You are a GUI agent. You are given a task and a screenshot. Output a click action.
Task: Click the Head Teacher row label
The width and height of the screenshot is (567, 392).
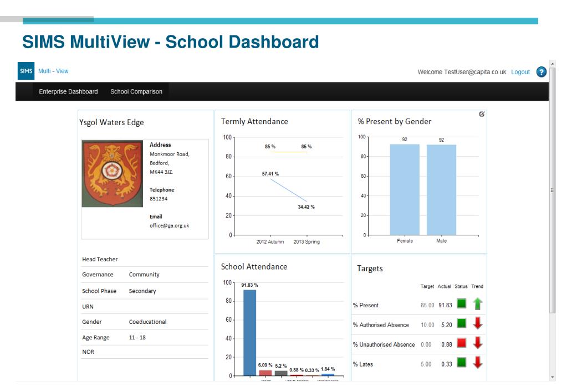click(100, 260)
